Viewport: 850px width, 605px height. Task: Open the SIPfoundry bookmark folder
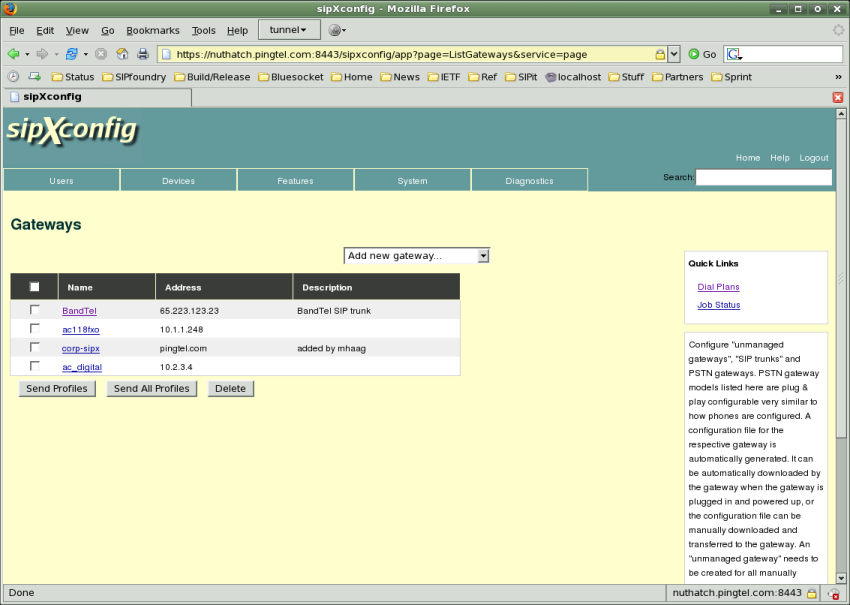coord(134,77)
